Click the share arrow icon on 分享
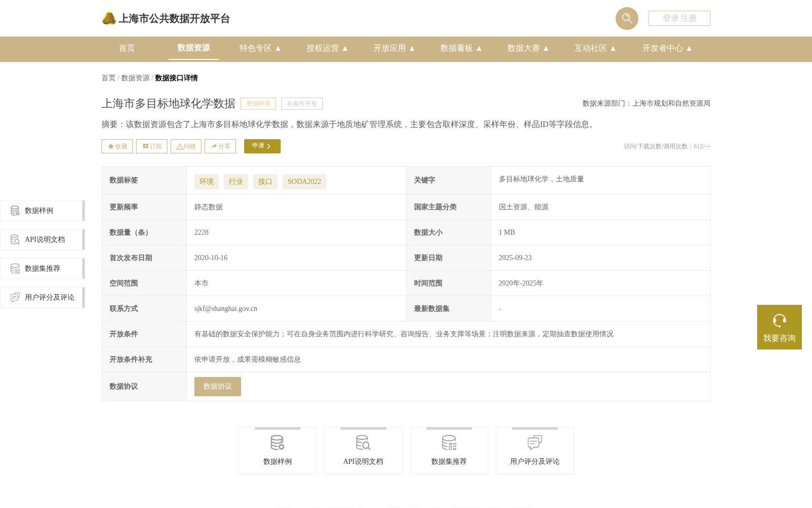812x508 pixels. click(214, 146)
